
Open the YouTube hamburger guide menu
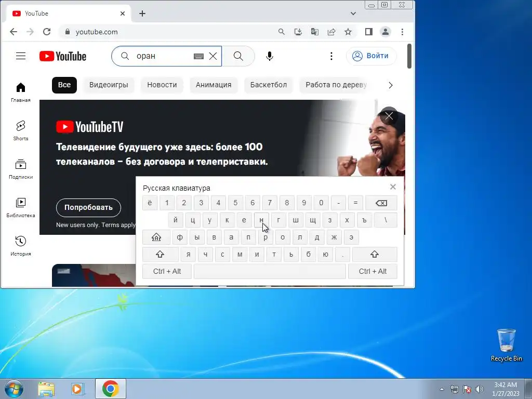[21, 56]
